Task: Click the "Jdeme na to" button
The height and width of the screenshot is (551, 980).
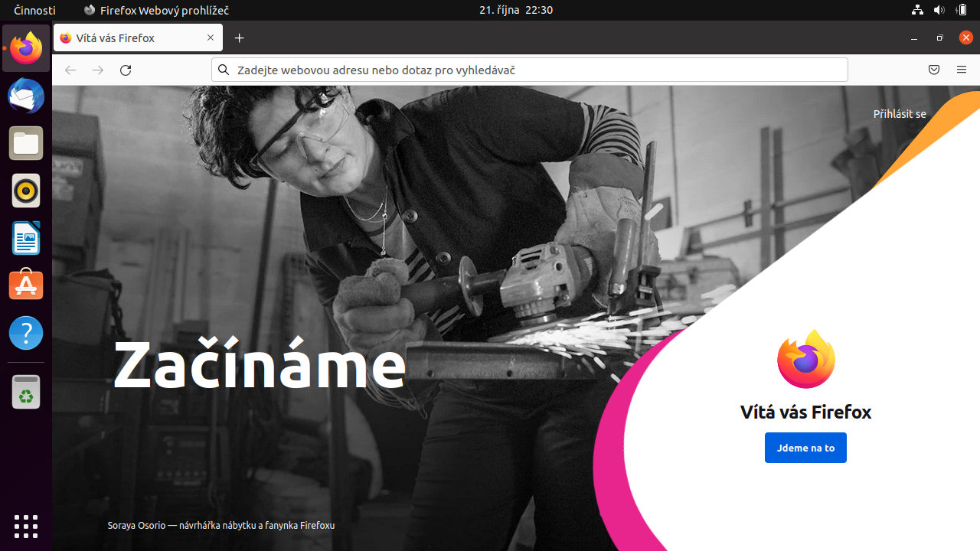Action: [805, 448]
